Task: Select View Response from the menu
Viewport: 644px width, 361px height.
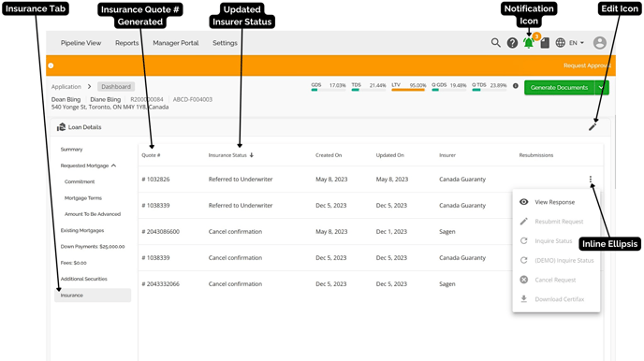Action: tap(554, 202)
